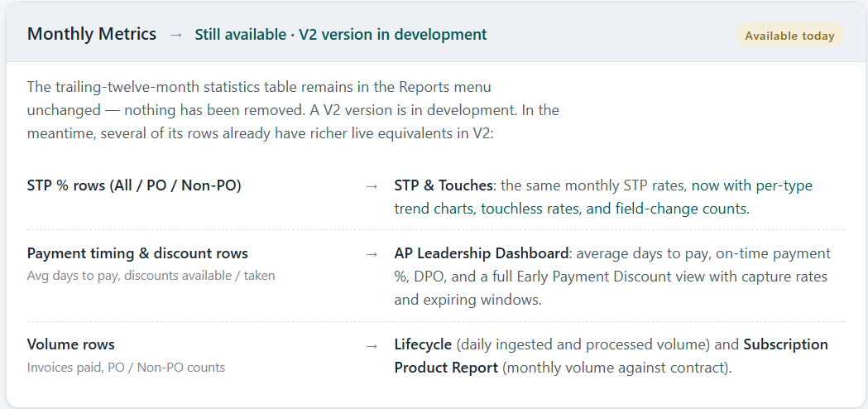
Task: Click the Available today badge
Action: coord(789,36)
